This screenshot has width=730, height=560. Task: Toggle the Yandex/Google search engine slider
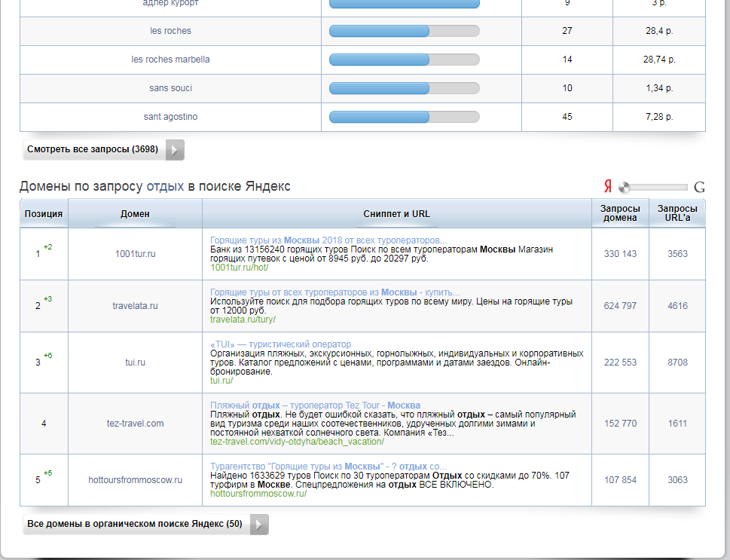[x=652, y=187]
